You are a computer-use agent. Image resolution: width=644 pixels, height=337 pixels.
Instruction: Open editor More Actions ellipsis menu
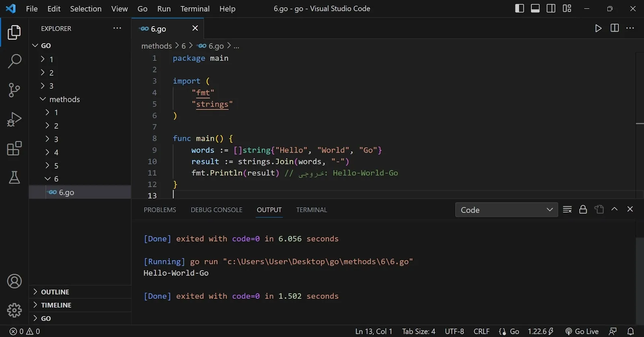(630, 28)
